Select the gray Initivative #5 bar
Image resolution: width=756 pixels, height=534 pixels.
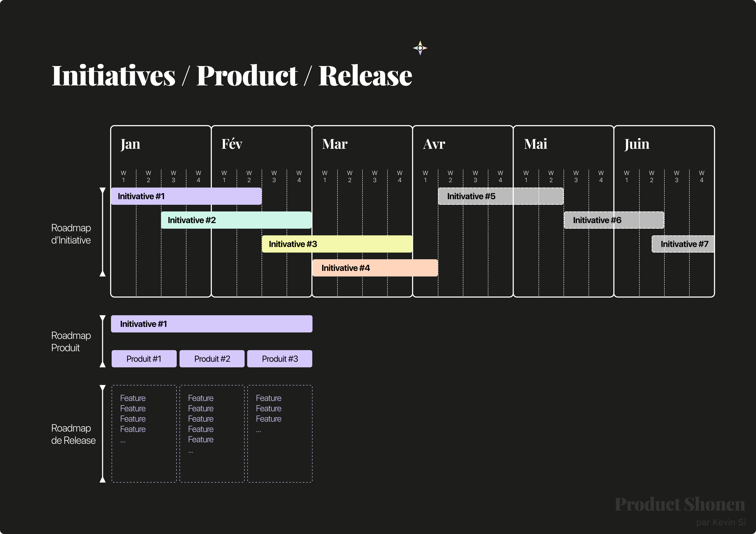coord(500,196)
